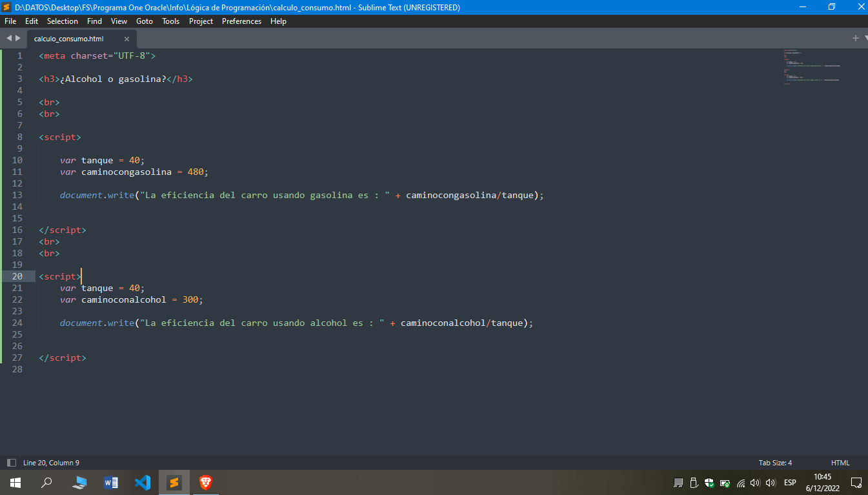The height and width of the screenshot is (495, 868).
Task: Click 'var tanque = 40;' on line 21
Action: (103, 288)
